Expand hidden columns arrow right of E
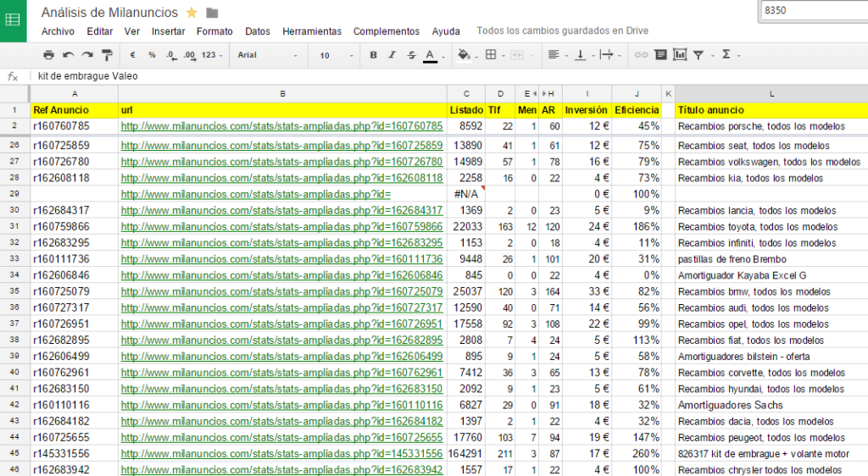 tap(535, 94)
